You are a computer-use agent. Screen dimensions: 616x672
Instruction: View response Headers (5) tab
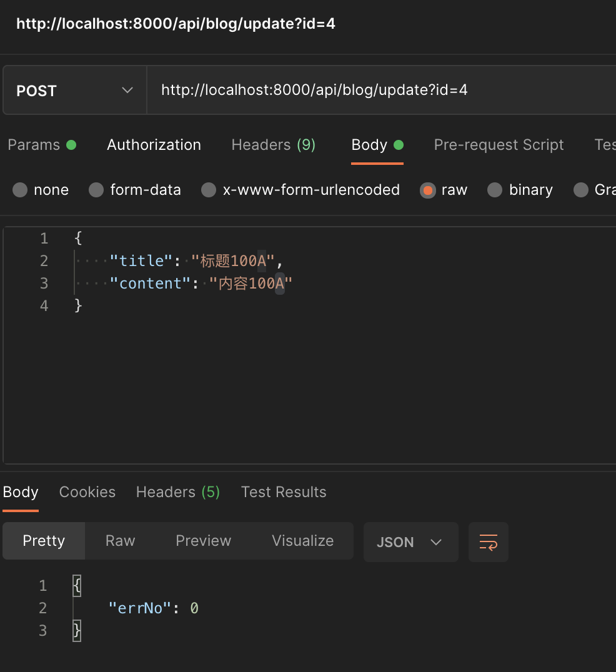[x=178, y=492]
